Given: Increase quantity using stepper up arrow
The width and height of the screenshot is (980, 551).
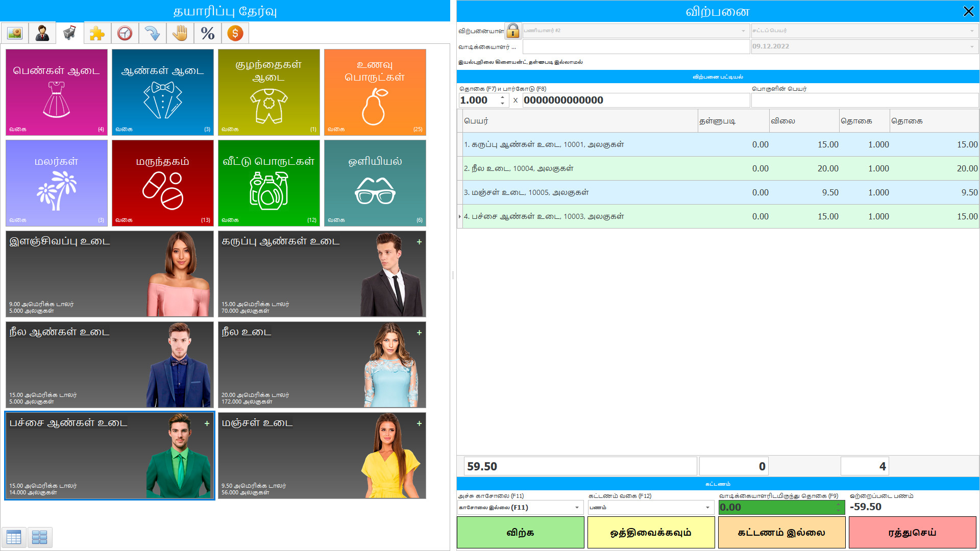Looking at the screenshot, I should click(x=503, y=97).
